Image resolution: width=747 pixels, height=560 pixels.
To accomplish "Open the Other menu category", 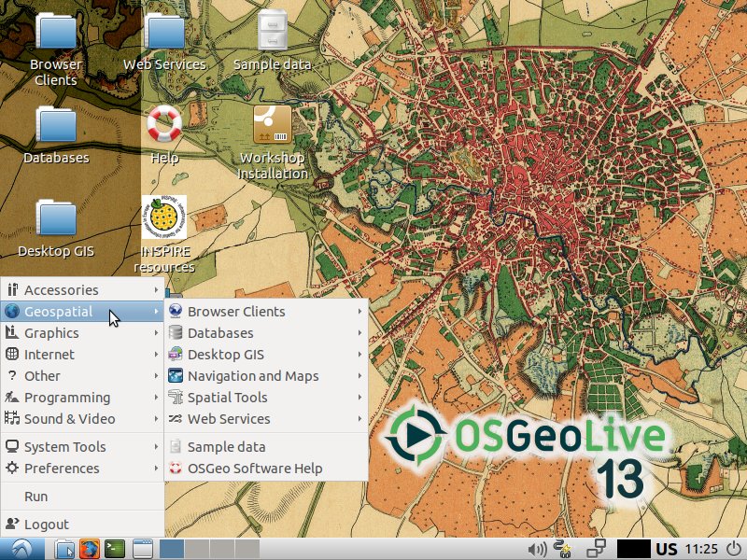I will point(82,375).
